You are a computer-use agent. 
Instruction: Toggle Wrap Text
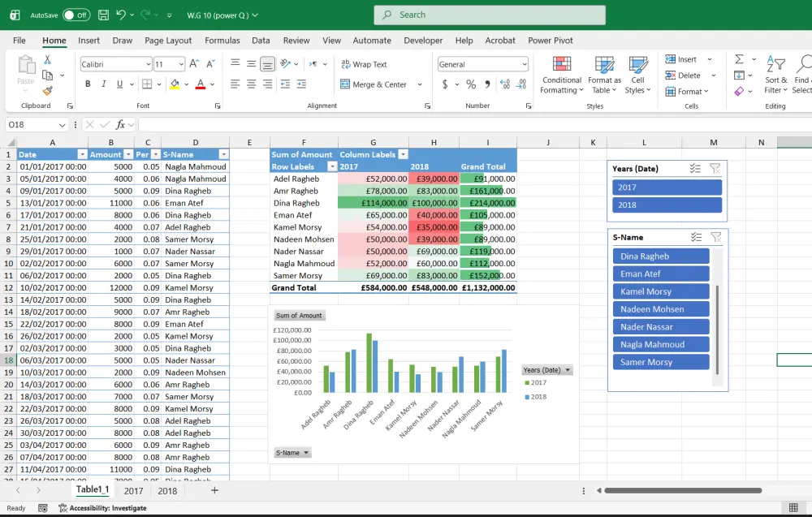click(364, 64)
